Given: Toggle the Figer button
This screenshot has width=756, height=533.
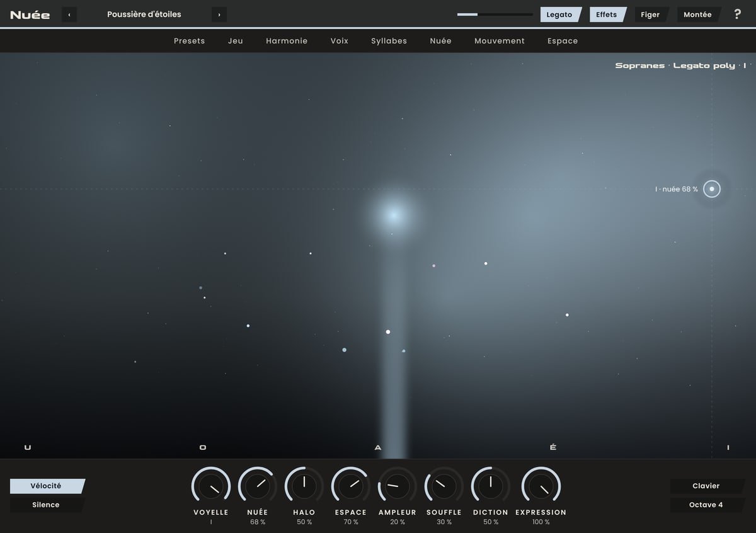Looking at the screenshot, I should pos(651,14).
